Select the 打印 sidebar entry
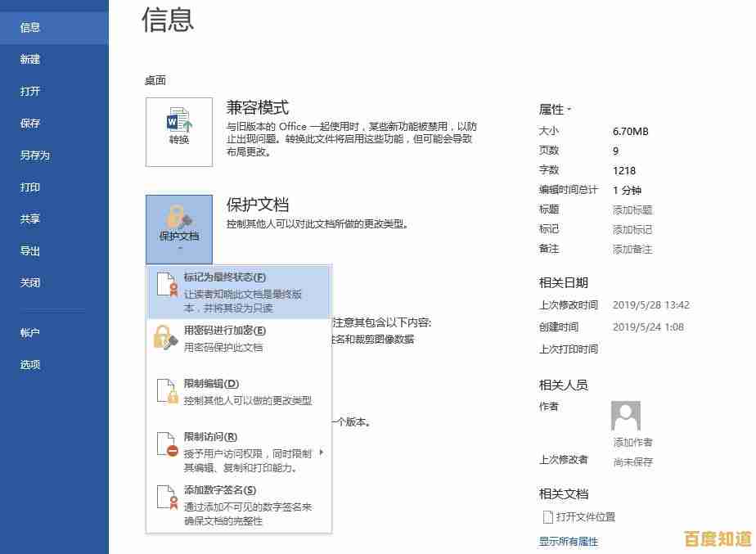Image resolution: width=756 pixels, height=554 pixels. pyautogui.click(x=29, y=187)
